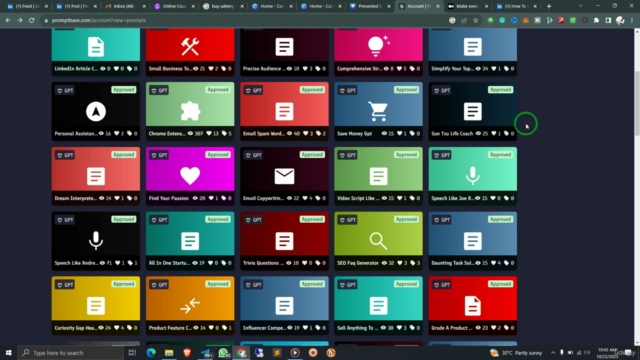Reload the current page
The height and width of the screenshot is (360, 640).
(x=31, y=20)
